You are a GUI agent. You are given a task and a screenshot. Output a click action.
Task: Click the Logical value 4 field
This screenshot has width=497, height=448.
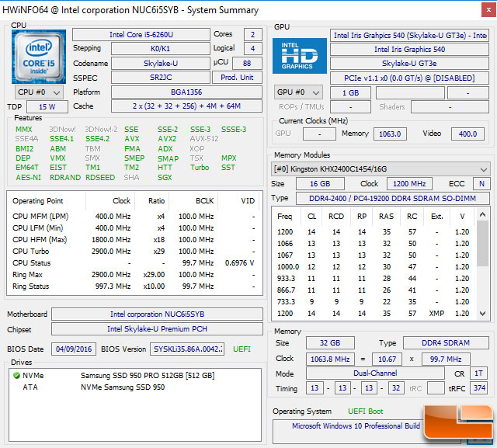(x=253, y=48)
